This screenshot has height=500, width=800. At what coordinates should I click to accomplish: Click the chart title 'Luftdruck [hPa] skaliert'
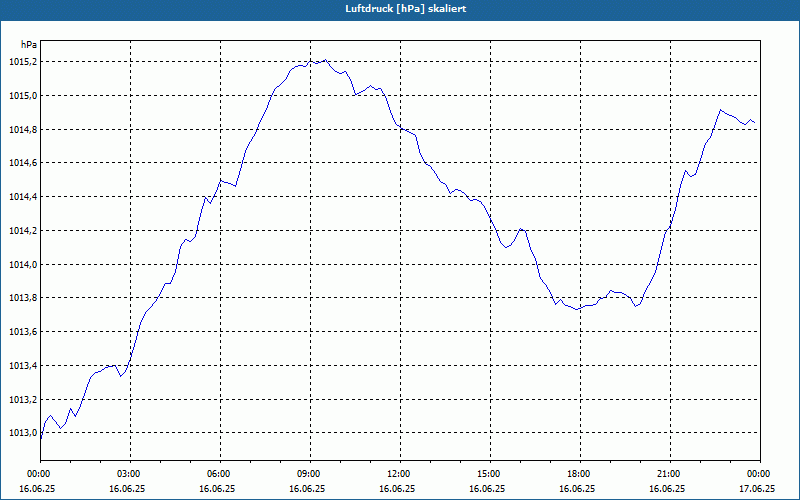(x=406, y=9)
